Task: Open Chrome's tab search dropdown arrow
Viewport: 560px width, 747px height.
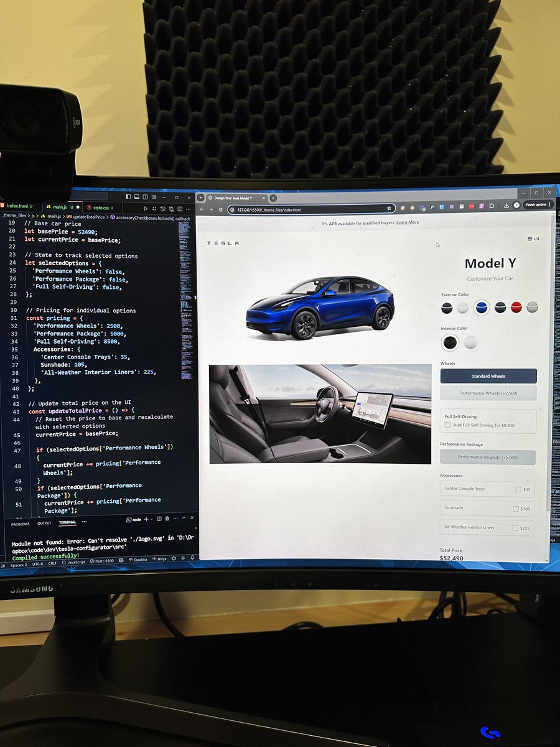Action: coord(200,198)
